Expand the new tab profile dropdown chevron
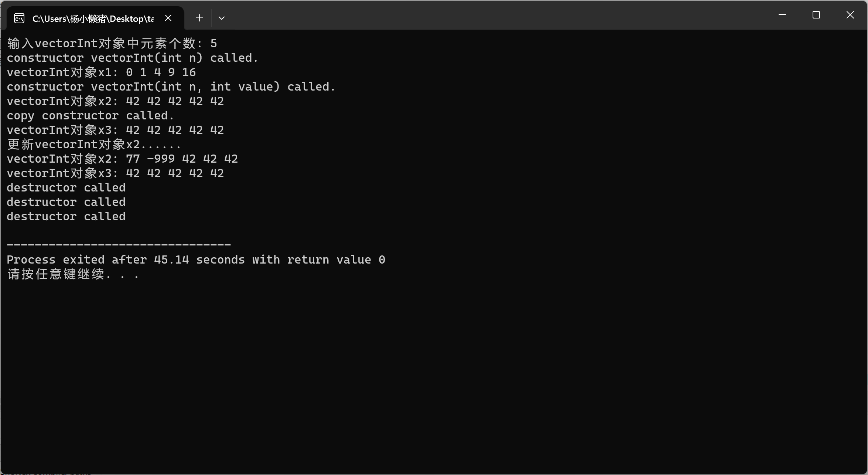Viewport: 868px width, 475px height. point(222,18)
